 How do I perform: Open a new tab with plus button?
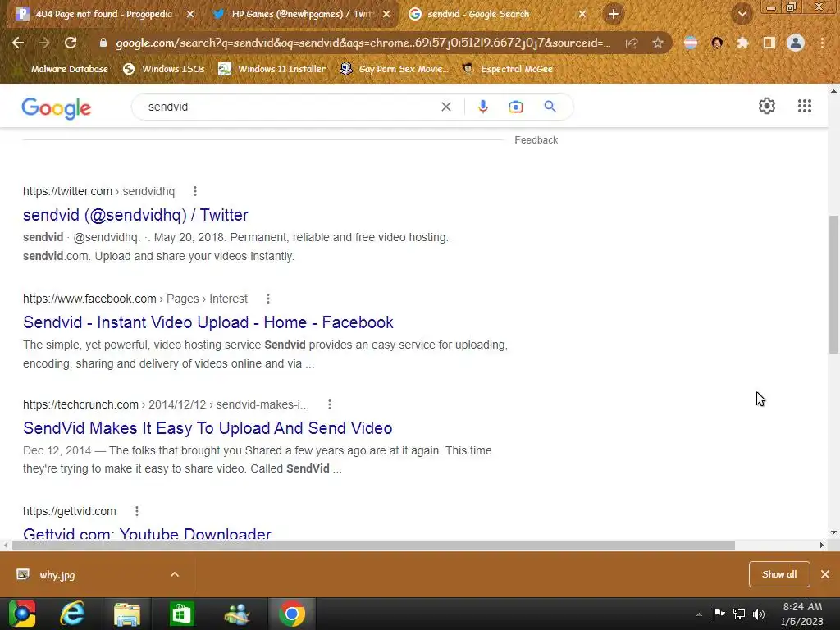point(614,15)
